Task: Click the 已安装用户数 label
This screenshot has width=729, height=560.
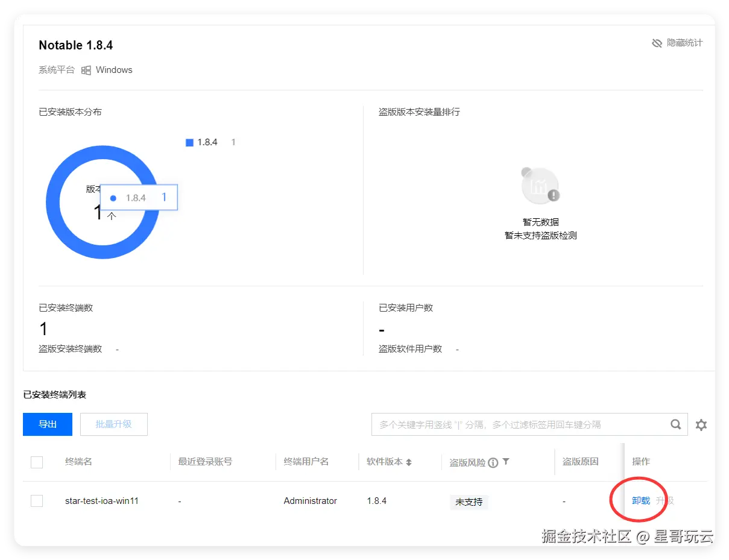Action: tap(406, 308)
